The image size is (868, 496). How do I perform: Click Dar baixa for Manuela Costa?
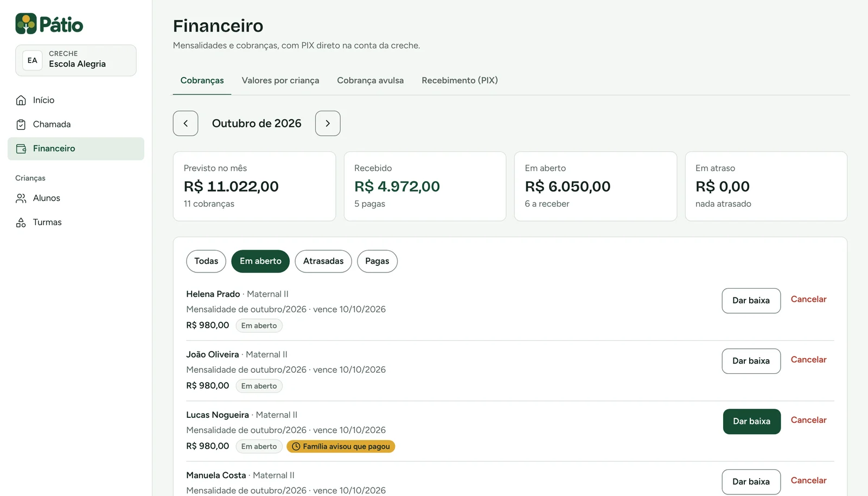(x=751, y=482)
